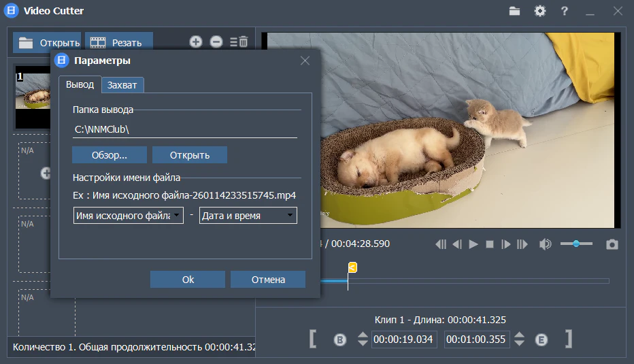Set end point with the E marker
Viewport: 634px width, 364px height.
point(541,340)
